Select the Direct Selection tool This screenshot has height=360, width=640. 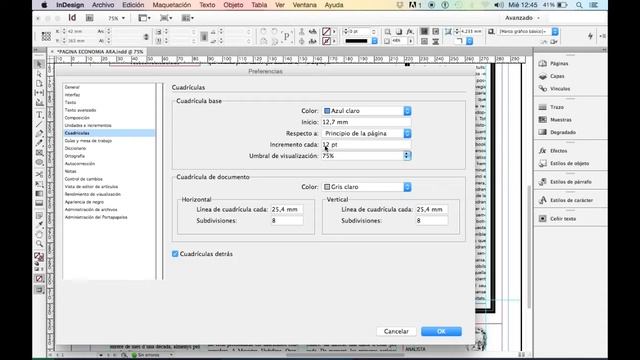39,74
